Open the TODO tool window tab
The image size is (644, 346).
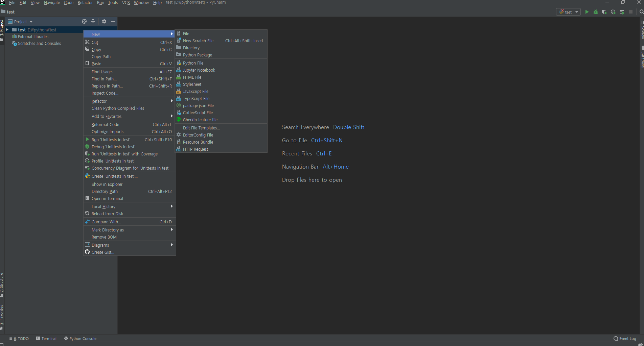pyautogui.click(x=19, y=339)
